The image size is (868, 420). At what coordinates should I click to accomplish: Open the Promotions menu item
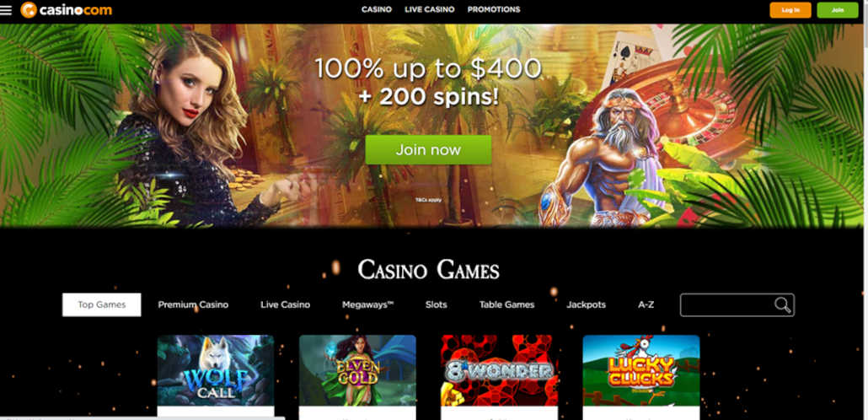pyautogui.click(x=494, y=9)
